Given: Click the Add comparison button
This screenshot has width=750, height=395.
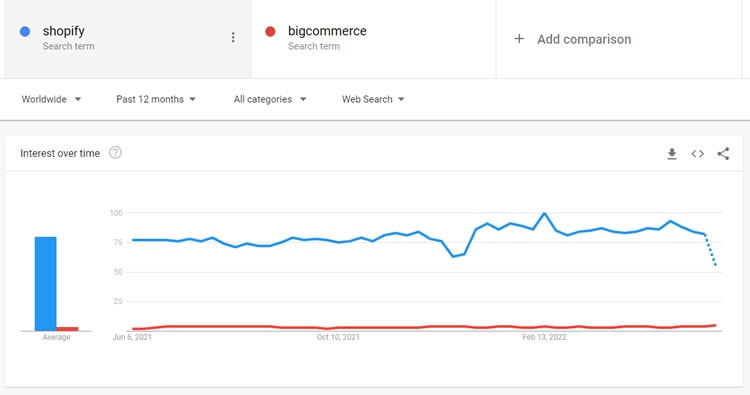Looking at the screenshot, I should (x=573, y=39).
